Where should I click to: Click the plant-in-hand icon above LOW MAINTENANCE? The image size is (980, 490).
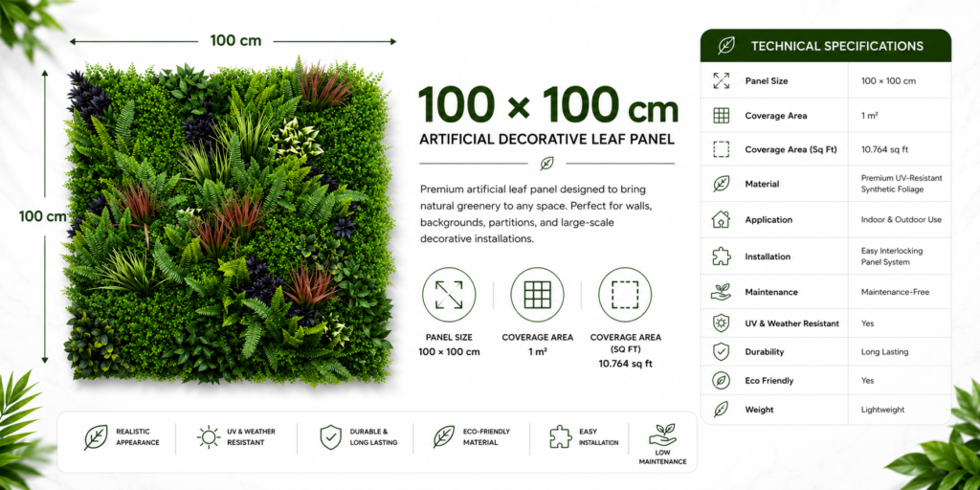pyautogui.click(x=662, y=434)
